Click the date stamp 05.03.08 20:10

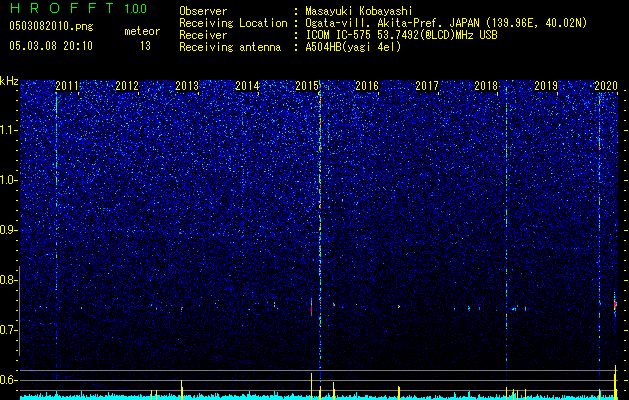(x=51, y=46)
